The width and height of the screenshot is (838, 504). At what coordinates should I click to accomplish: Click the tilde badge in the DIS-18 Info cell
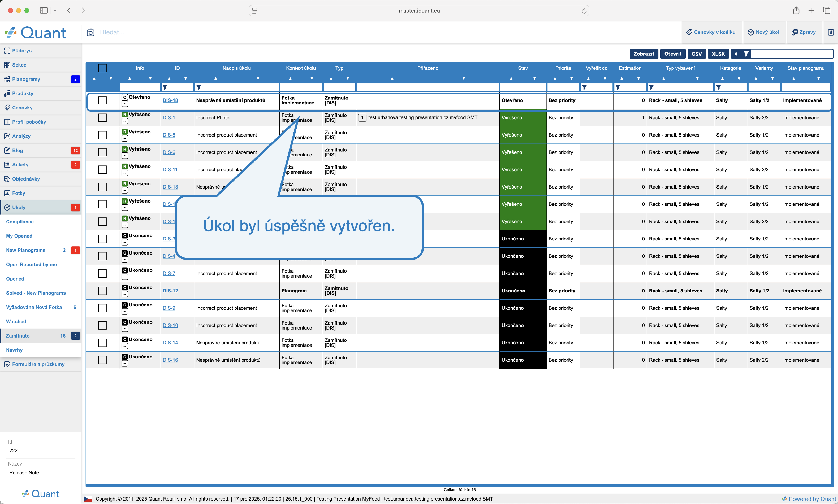[125, 104]
